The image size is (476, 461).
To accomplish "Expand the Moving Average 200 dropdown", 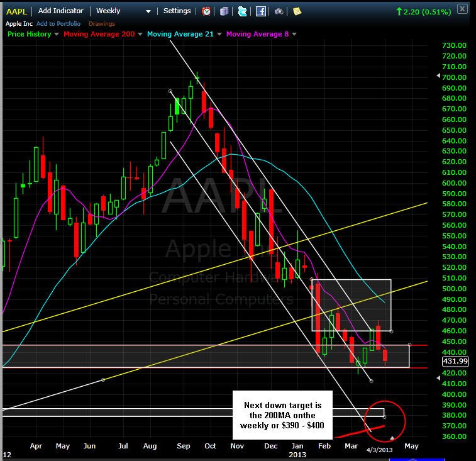I will [x=140, y=35].
